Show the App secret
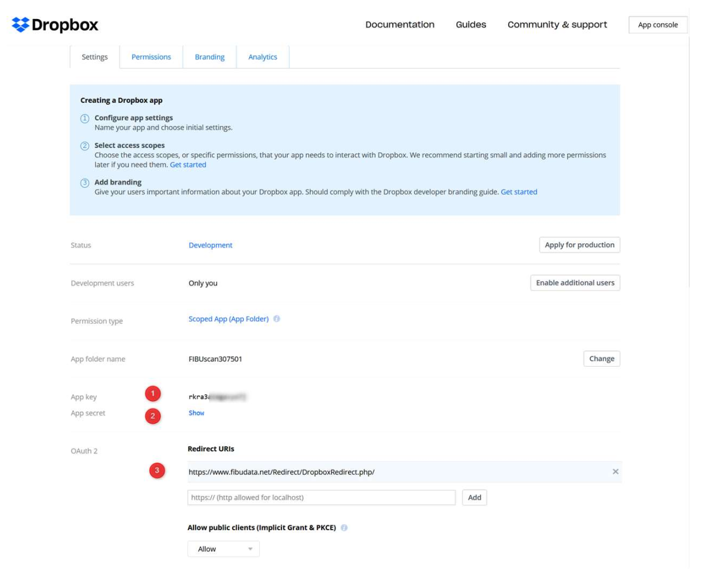 (196, 413)
